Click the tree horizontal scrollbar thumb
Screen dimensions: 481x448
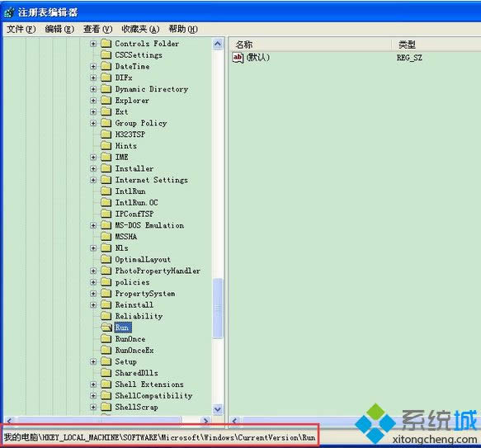(x=99, y=421)
